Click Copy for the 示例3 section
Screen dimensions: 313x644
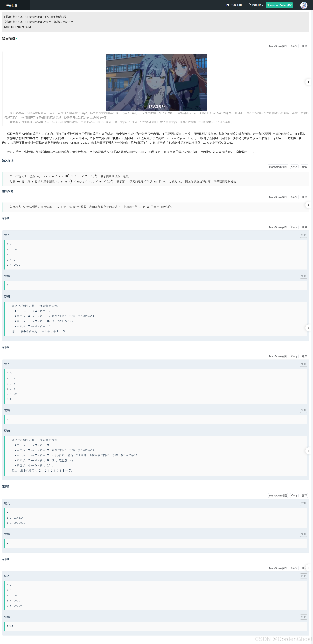(294, 495)
